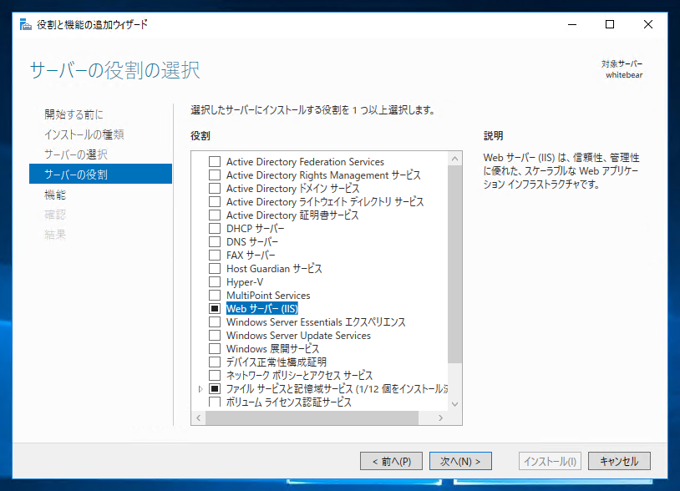Enable the Hyper-V role checkbox
The width and height of the screenshot is (680, 491).
(x=215, y=282)
